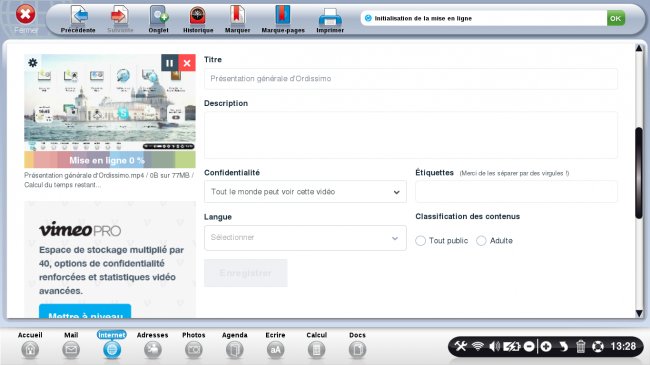
Task: Click the Wi-Fi status icon
Action: pyautogui.click(x=478, y=346)
